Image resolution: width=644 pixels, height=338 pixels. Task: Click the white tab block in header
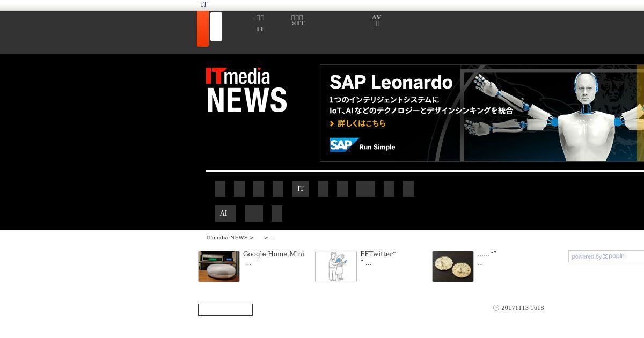[216, 27]
